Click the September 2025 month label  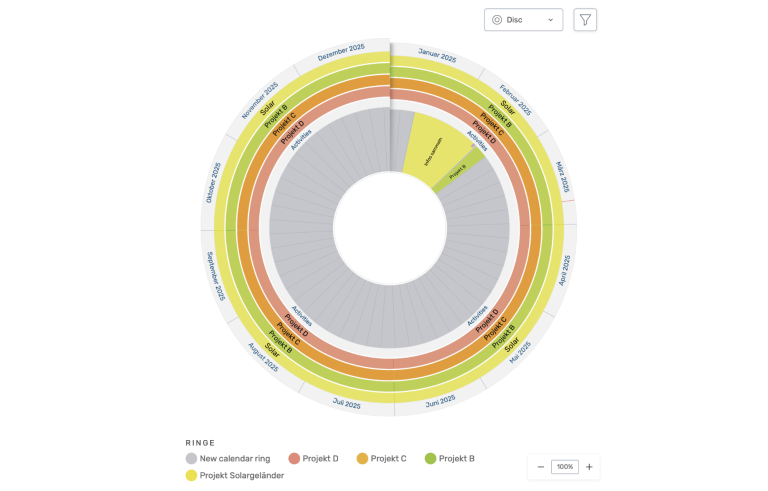click(215, 278)
